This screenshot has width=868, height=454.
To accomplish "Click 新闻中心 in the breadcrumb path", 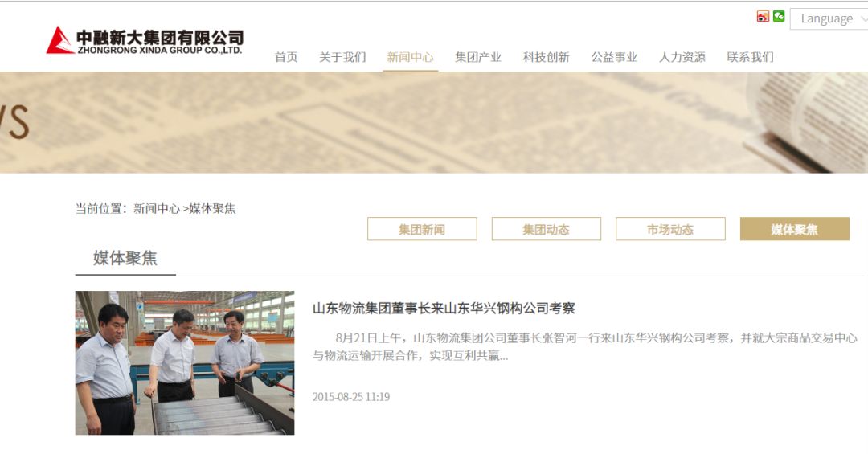I will (157, 209).
